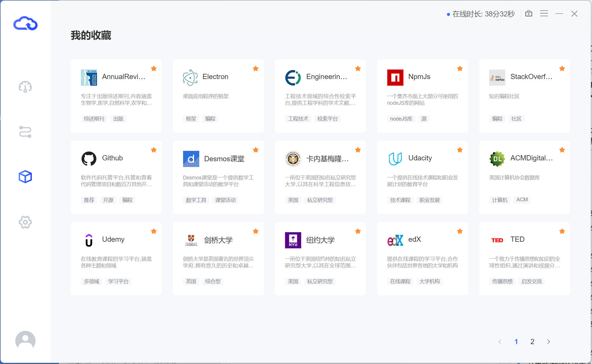The image size is (592, 364).
Task: Open the Cambridge crest logo
Action: pyautogui.click(x=191, y=240)
